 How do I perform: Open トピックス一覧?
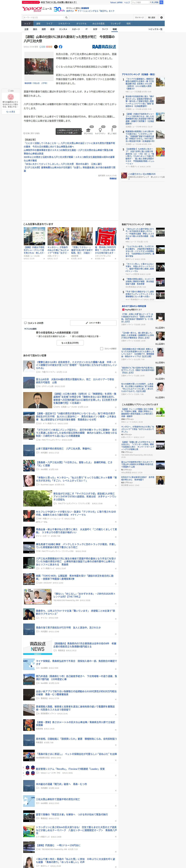(155, 29)
